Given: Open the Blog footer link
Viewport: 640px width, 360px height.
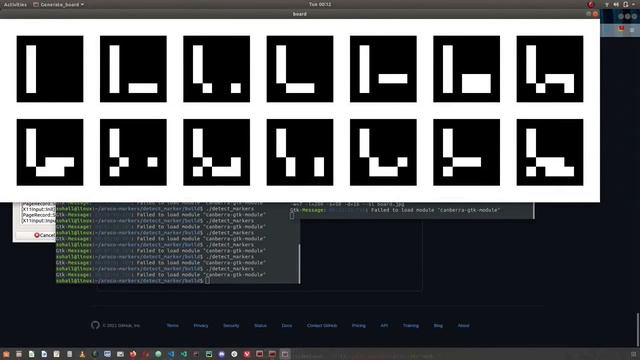Looking at the screenshot, I should click(x=438, y=326).
